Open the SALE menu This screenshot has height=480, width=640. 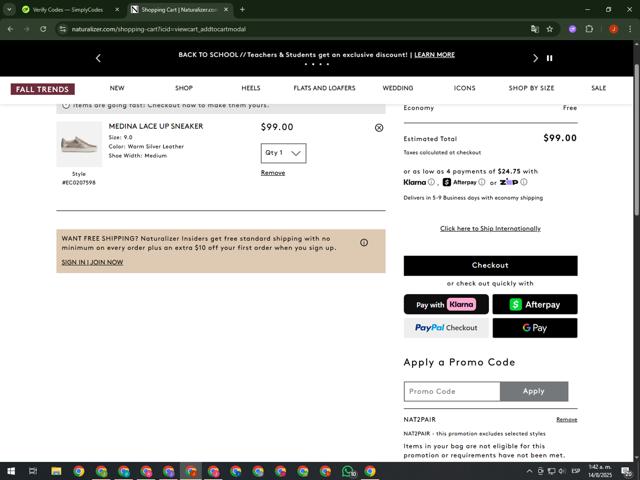598,88
